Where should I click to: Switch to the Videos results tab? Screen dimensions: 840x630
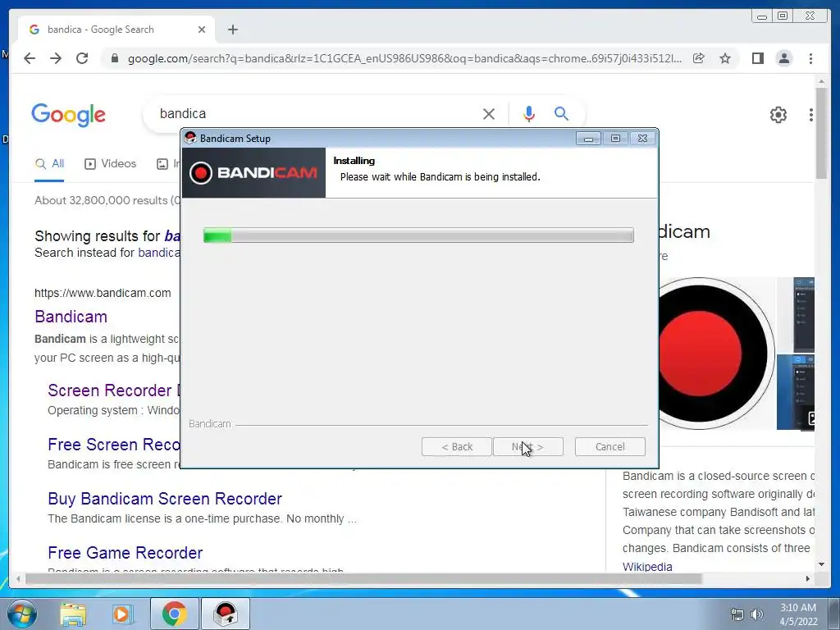pos(111,164)
